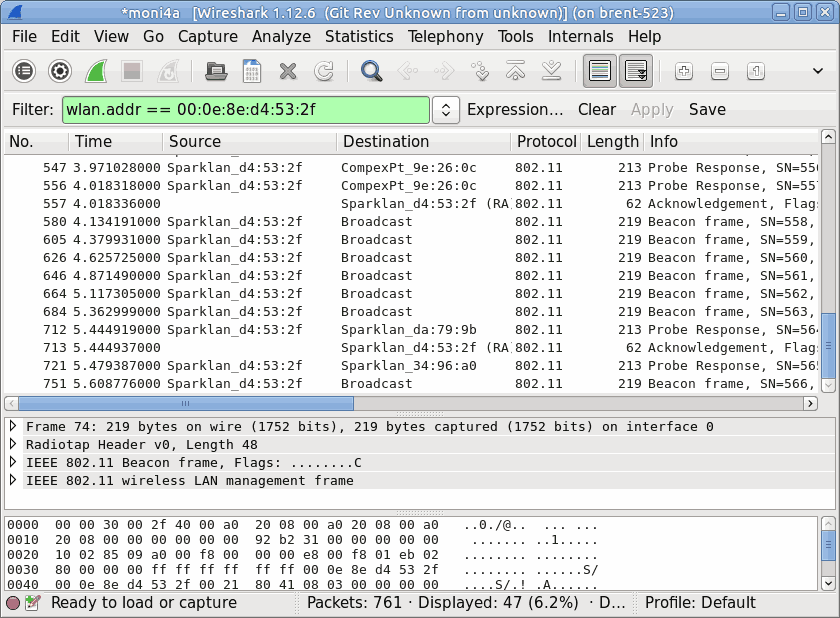Save the capture file icon
The image size is (840, 618).
[x=252, y=71]
